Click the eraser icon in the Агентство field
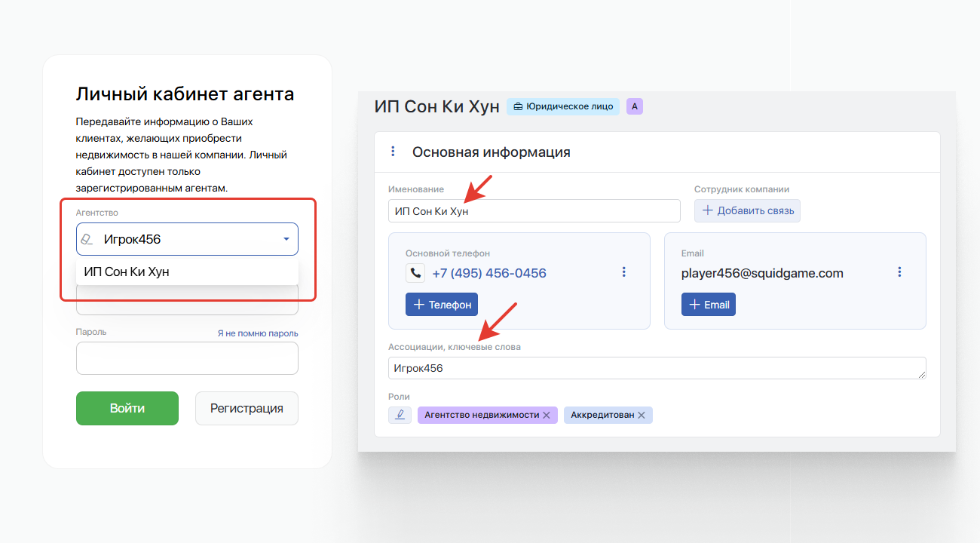 89,240
